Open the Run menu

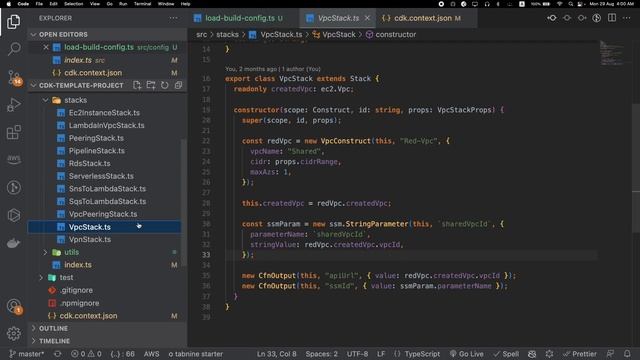[123, 4]
